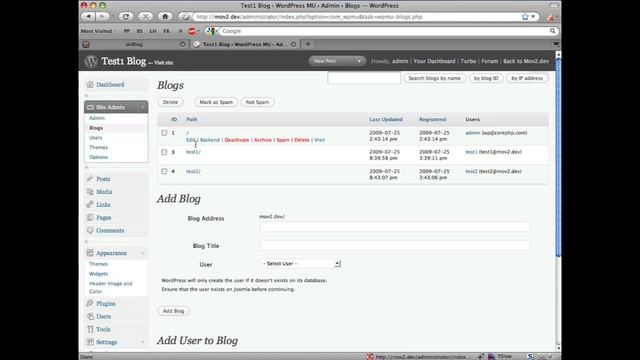This screenshot has width=640, height=360.
Task: Open Options under Site Admin
Action: coord(98,157)
